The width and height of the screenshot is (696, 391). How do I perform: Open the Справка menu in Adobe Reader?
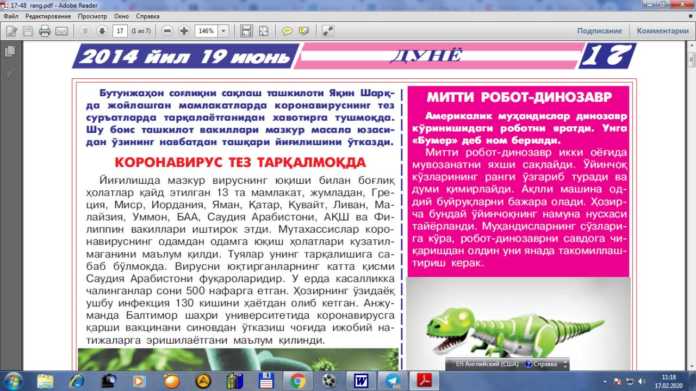147,16
